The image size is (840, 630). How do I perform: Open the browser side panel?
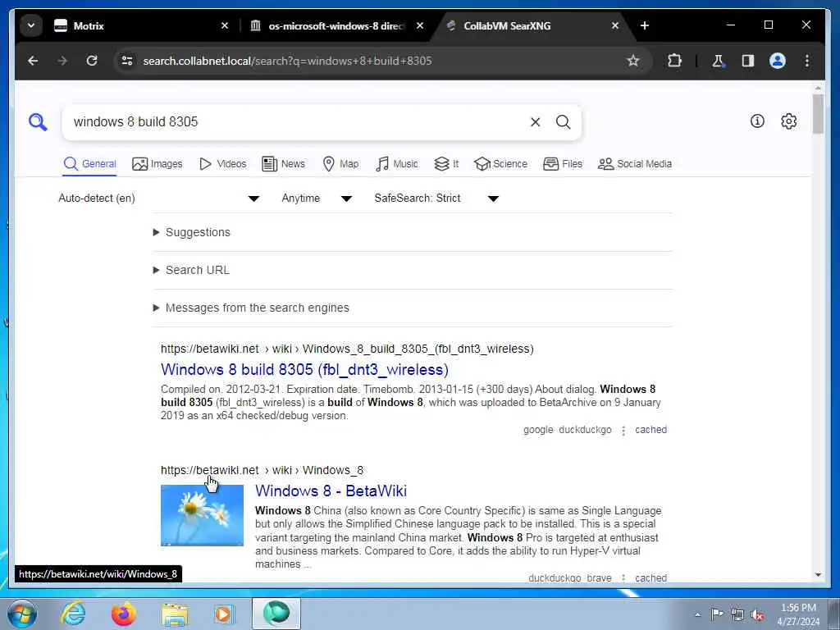(x=748, y=61)
